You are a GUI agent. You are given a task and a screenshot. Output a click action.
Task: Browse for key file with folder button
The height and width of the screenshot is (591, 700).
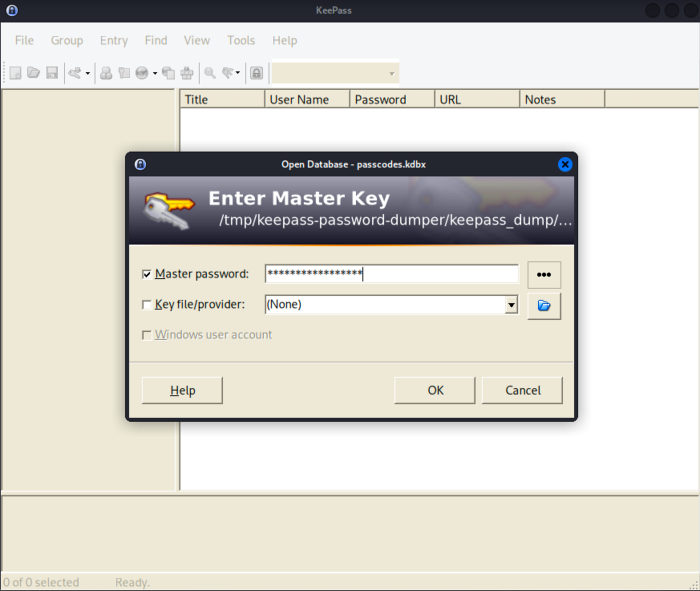pyautogui.click(x=544, y=305)
